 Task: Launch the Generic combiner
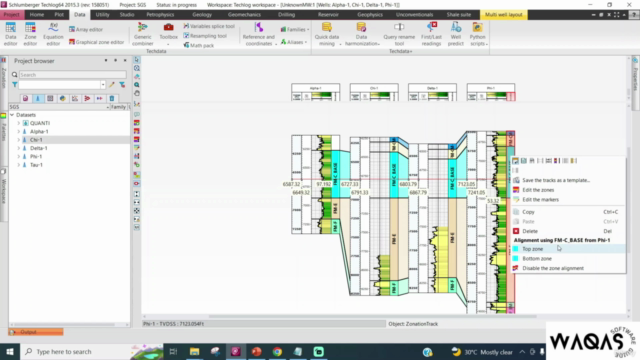pyautogui.click(x=142, y=34)
